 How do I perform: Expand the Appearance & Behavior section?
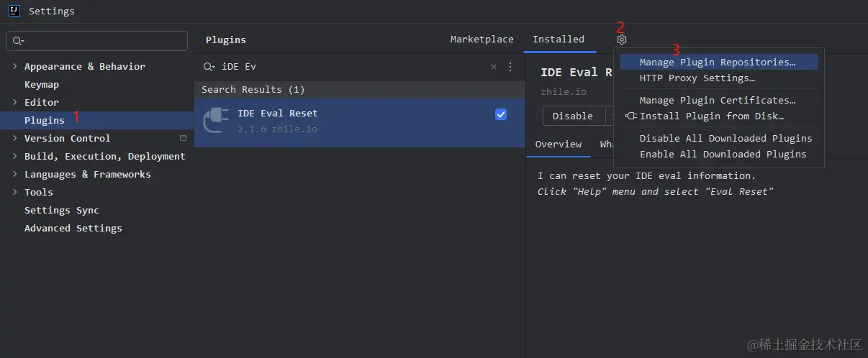15,66
